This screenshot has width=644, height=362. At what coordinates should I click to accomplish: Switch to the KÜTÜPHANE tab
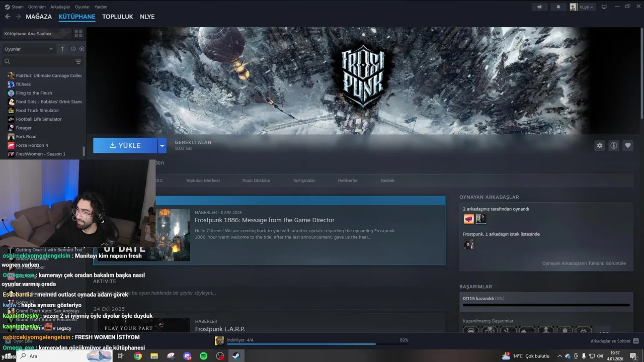77,17
